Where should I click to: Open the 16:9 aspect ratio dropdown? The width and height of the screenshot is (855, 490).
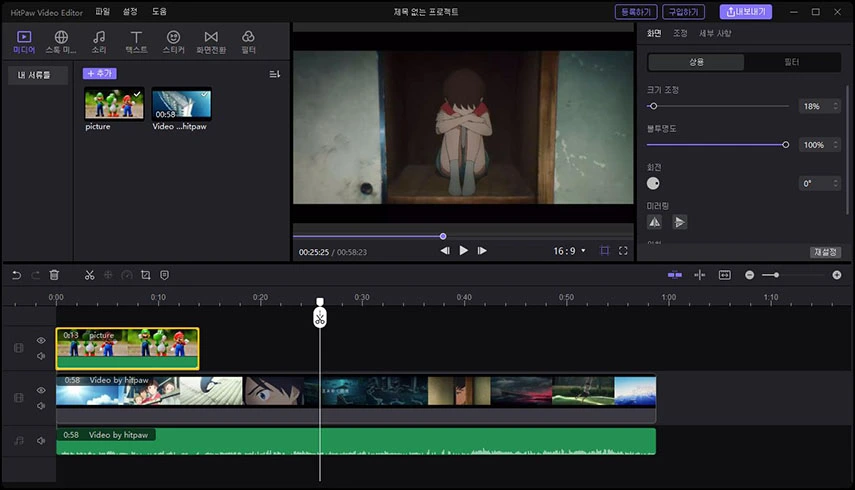click(x=569, y=251)
